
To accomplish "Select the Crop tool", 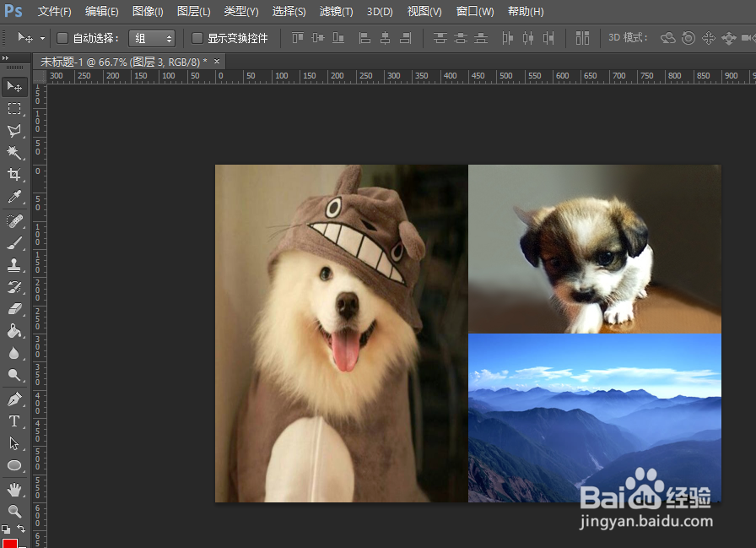I will tap(14, 175).
